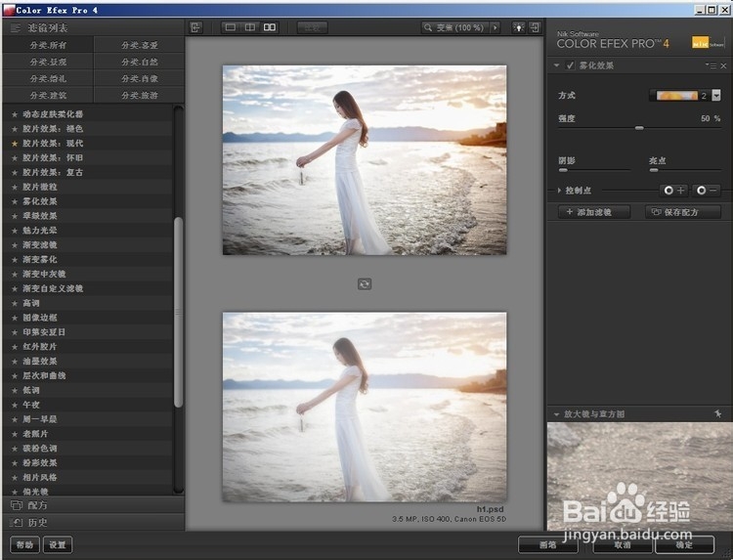Click the 滤镜列表 header list icon

pyautogui.click(x=16, y=28)
